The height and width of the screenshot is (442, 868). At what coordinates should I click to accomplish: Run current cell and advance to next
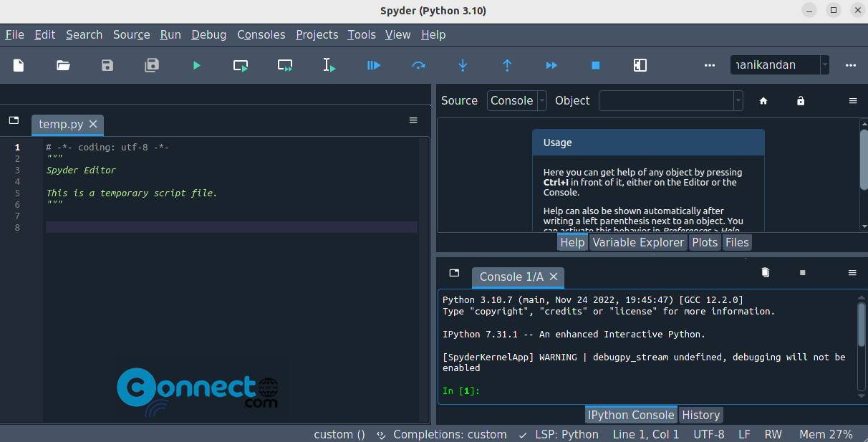point(285,65)
